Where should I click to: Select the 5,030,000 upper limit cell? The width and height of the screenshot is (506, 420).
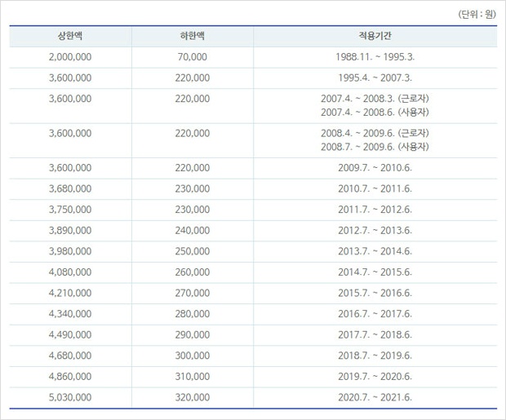point(70,397)
